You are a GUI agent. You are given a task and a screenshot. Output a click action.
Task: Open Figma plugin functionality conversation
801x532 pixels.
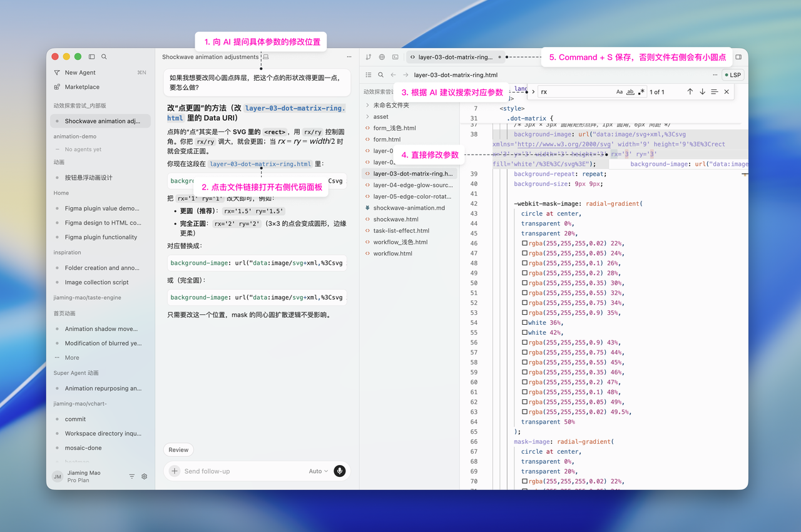click(x=101, y=237)
